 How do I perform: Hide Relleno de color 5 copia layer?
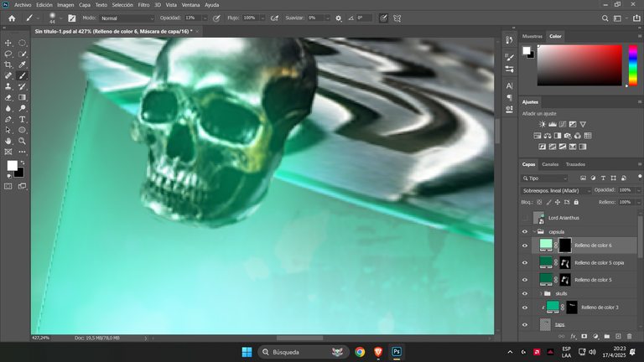(x=525, y=262)
